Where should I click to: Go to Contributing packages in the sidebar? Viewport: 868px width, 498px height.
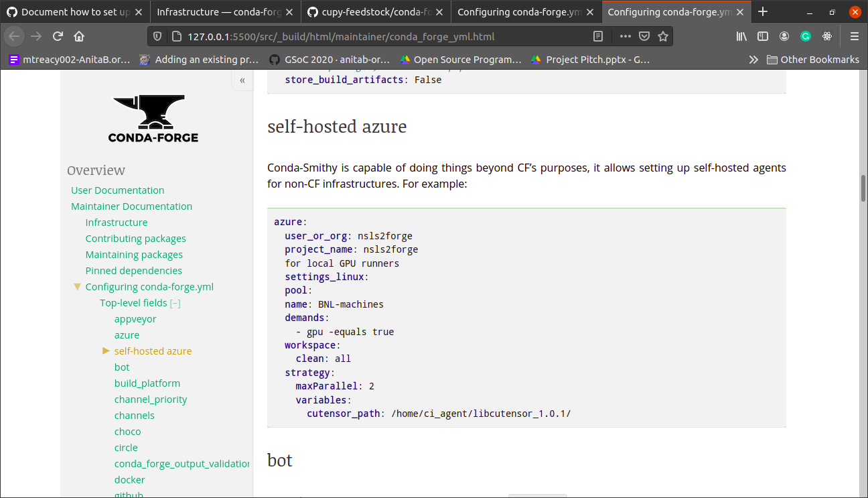point(136,239)
